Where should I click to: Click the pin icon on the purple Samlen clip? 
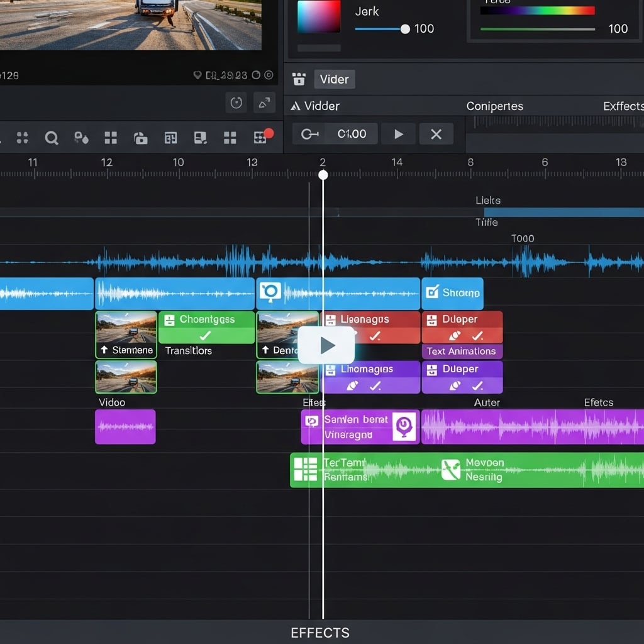click(x=404, y=426)
